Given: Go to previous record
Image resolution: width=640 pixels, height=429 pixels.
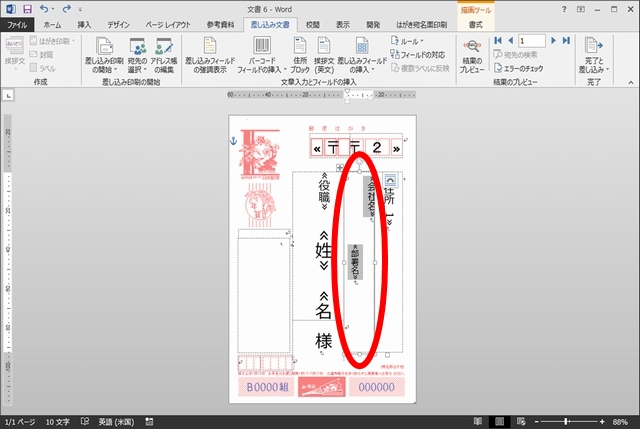Looking at the screenshot, I should (x=510, y=40).
